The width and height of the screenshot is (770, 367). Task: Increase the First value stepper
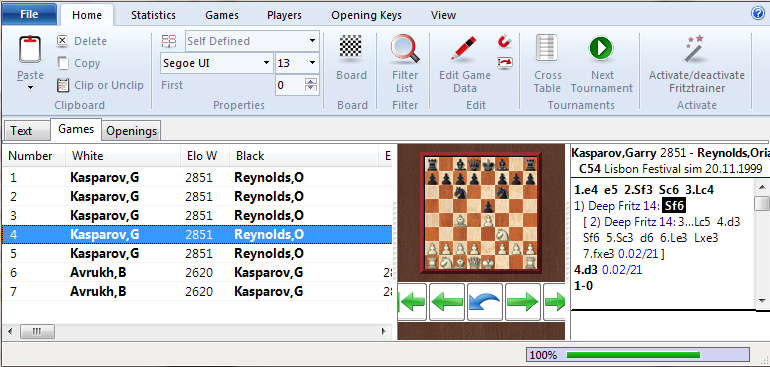pyautogui.click(x=311, y=82)
